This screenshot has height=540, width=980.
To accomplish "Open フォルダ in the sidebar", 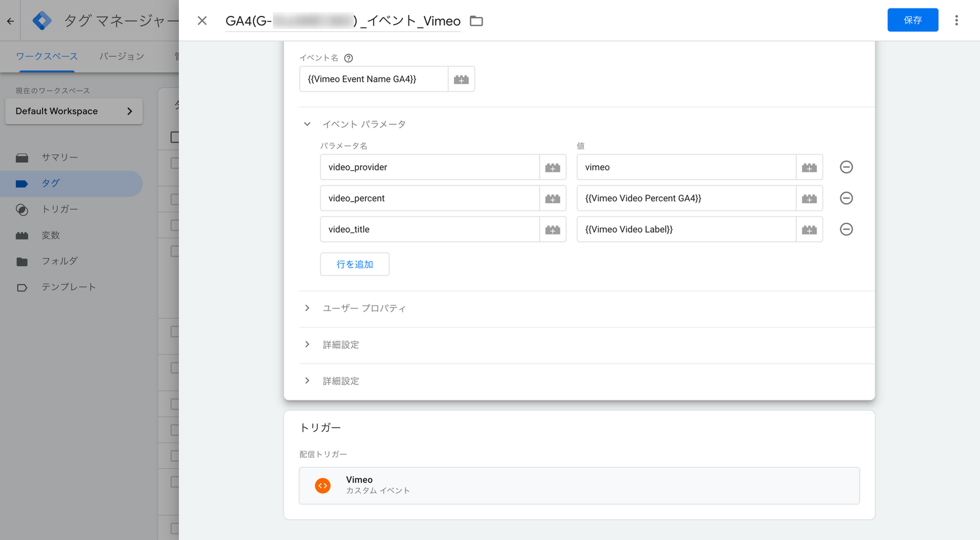I will [71, 261].
